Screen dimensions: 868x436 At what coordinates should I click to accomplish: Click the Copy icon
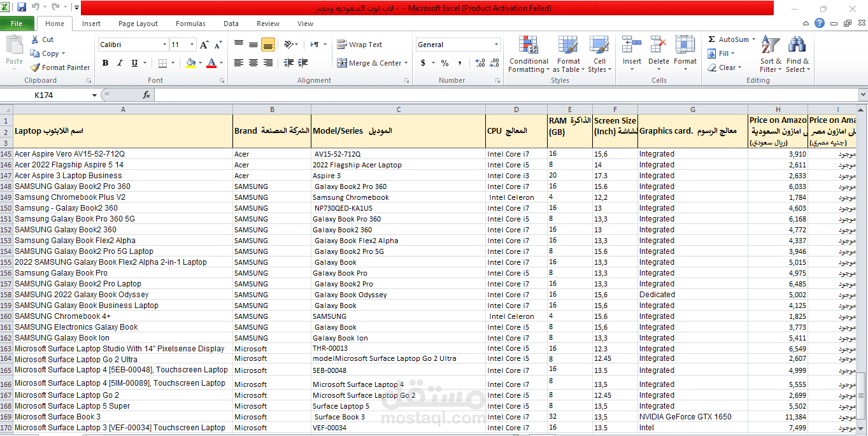pos(35,53)
